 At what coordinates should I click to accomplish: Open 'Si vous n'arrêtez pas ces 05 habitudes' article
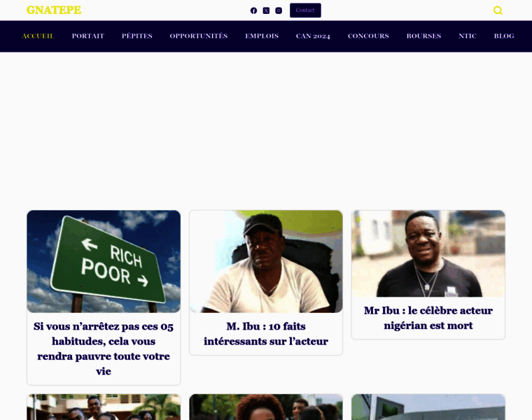(104, 349)
